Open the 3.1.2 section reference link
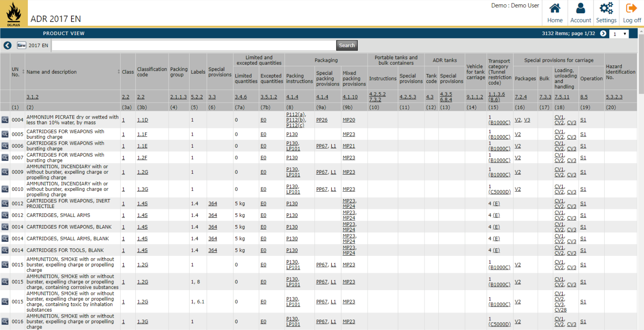Screen dimensions: 644x330 coord(33,97)
